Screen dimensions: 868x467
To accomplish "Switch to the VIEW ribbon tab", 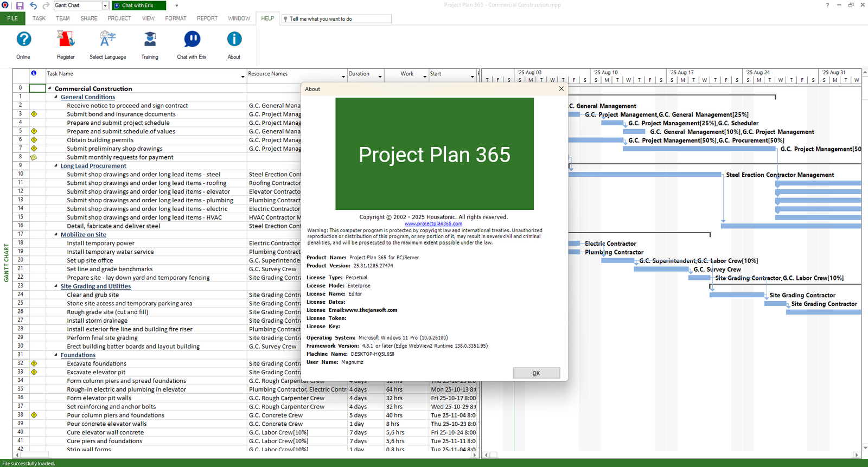I will tap(148, 18).
